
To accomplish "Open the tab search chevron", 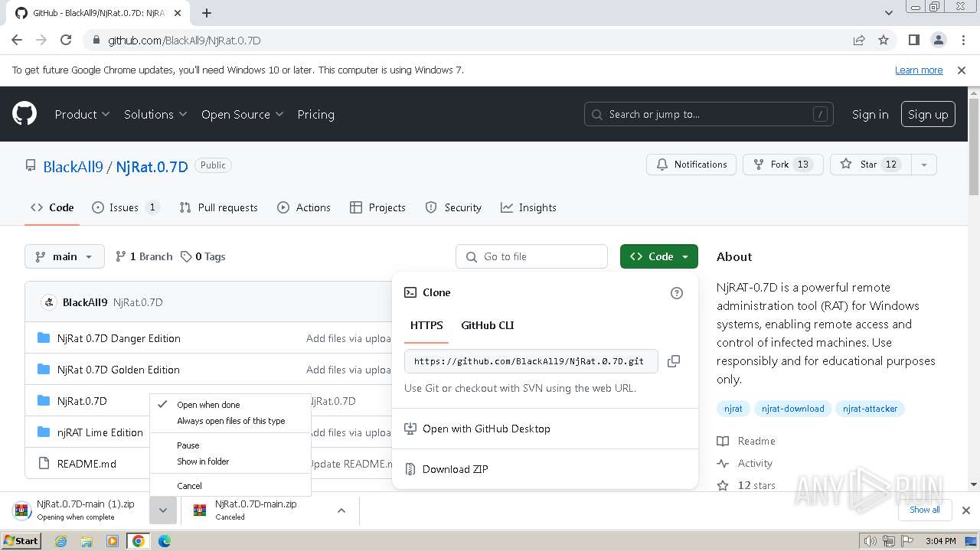I will pyautogui.click(x=889, y=13).
